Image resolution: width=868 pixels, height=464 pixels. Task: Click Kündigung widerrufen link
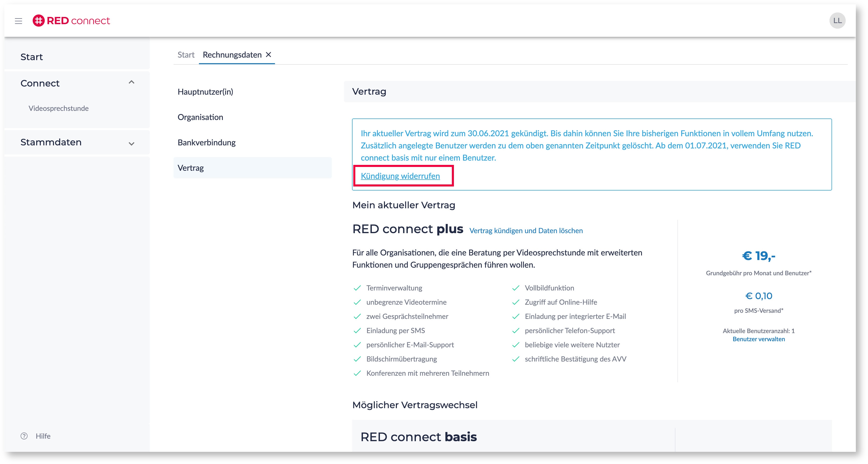pos(400,176)
